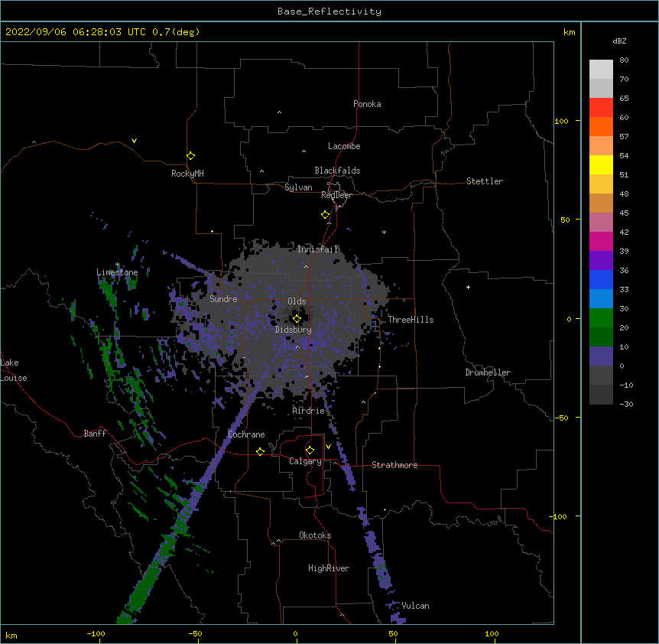Click the 100 tick label on right axis

[561, 121]
